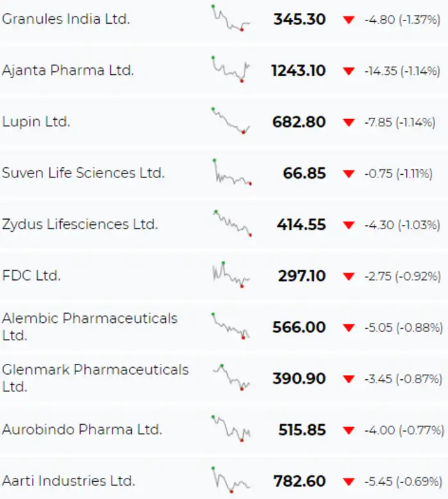448x499 pixels.
Task: Select the Lupin Ltd. company name
Action: (x=36, y=122)
